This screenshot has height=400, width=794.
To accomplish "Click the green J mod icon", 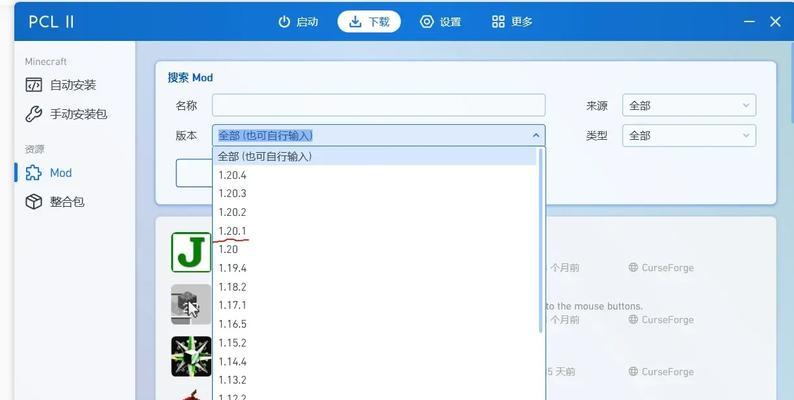I will (191, 252).
